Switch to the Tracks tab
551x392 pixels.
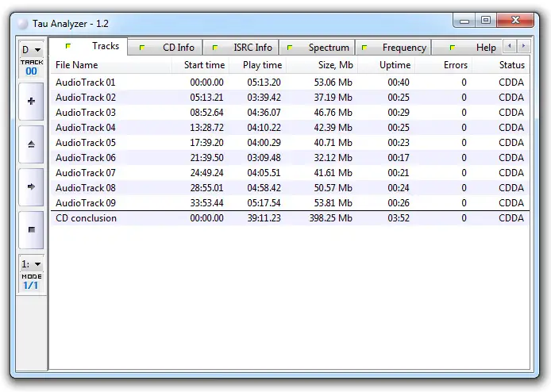pos(89,46)
